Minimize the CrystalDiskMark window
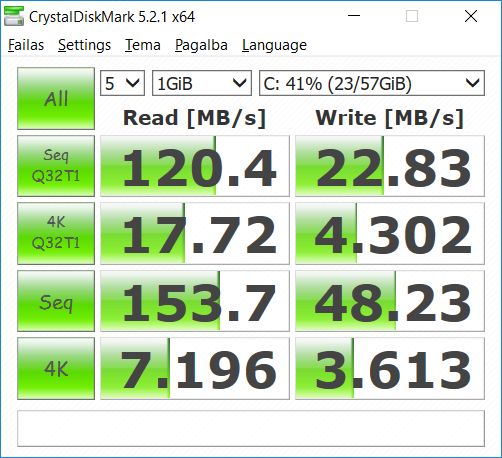This screenshot has width=502, height=458. click(x=354, y=16)
